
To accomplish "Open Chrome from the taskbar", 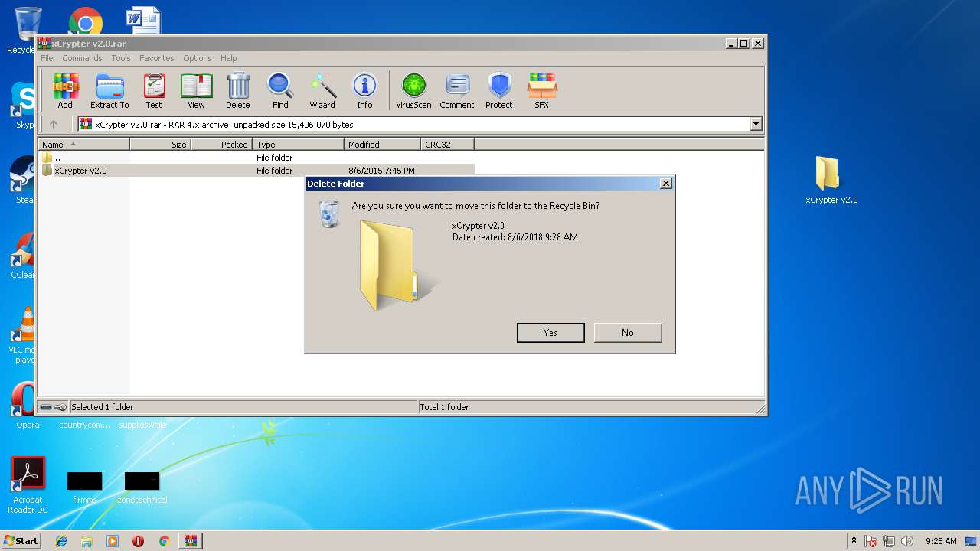I will pos(164,541).
